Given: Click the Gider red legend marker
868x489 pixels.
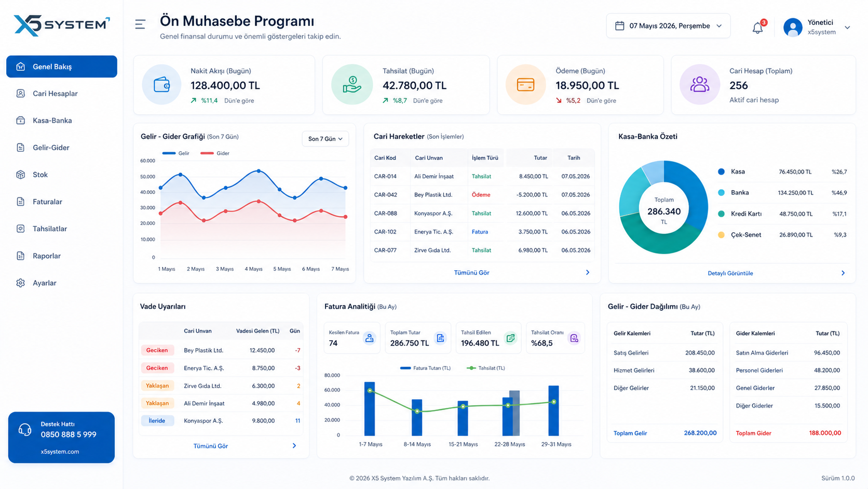Looking at the screenshot, I should [x=207, y=153].
